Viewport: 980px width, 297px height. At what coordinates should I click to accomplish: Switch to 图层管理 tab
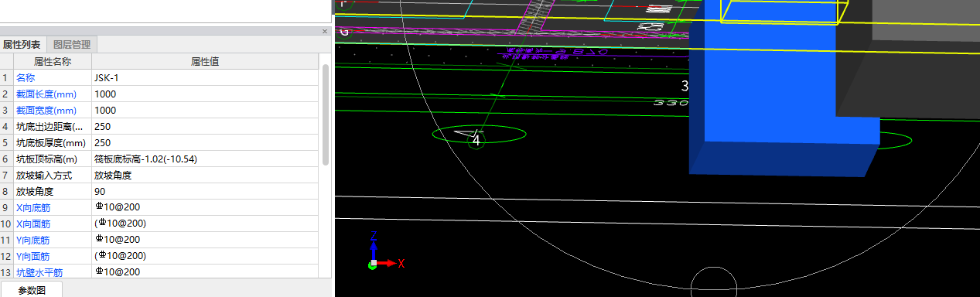(x=72, y=45)
